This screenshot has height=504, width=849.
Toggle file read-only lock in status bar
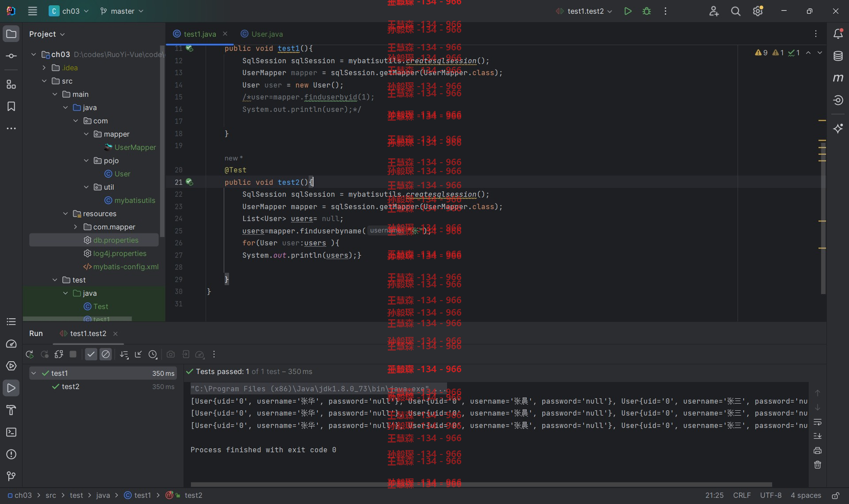(835, 496)
